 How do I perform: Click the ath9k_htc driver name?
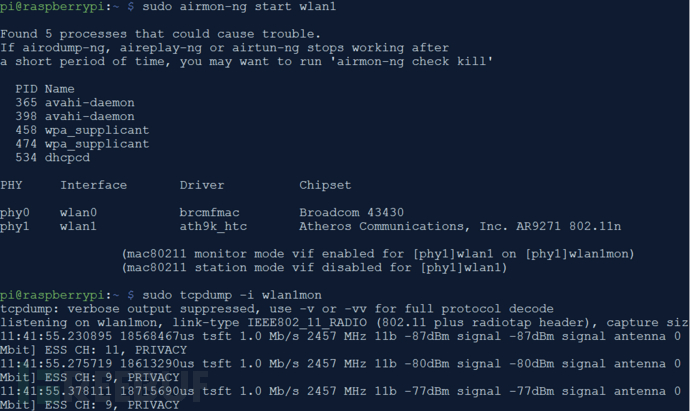pos(213,227)
